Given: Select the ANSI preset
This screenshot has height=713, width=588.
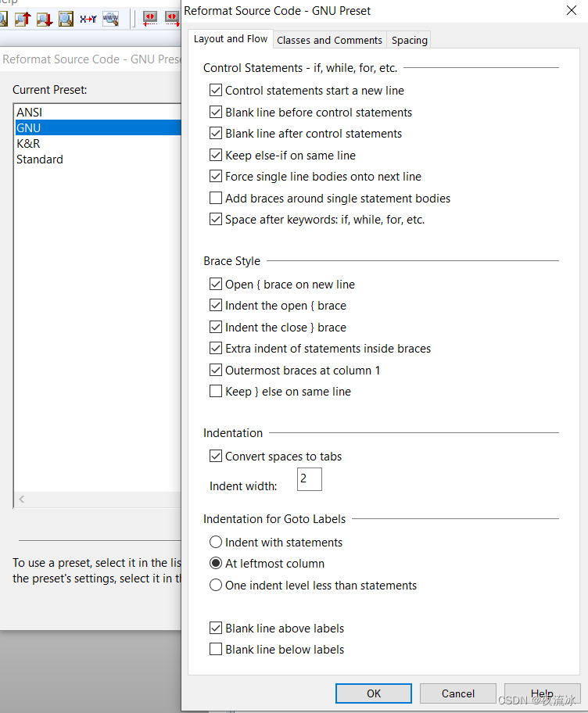Looking at the screenshot, I should (x=29, y=113).
